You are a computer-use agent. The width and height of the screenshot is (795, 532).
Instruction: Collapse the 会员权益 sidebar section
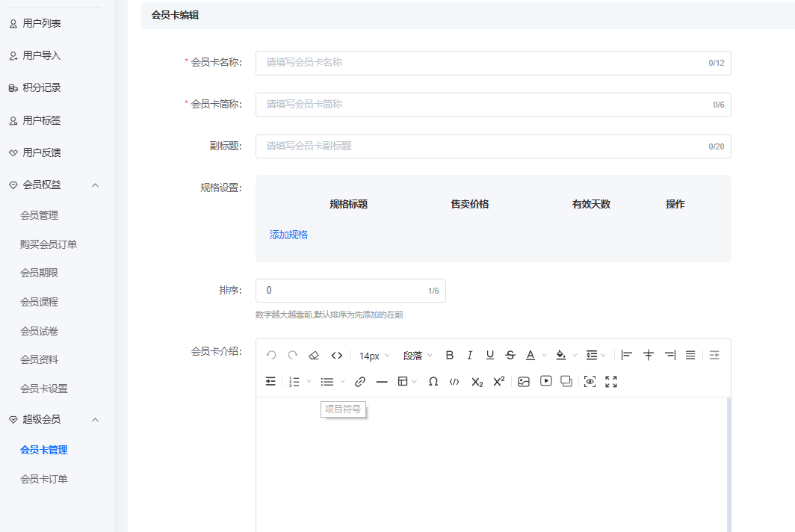[x=95, y=185]
